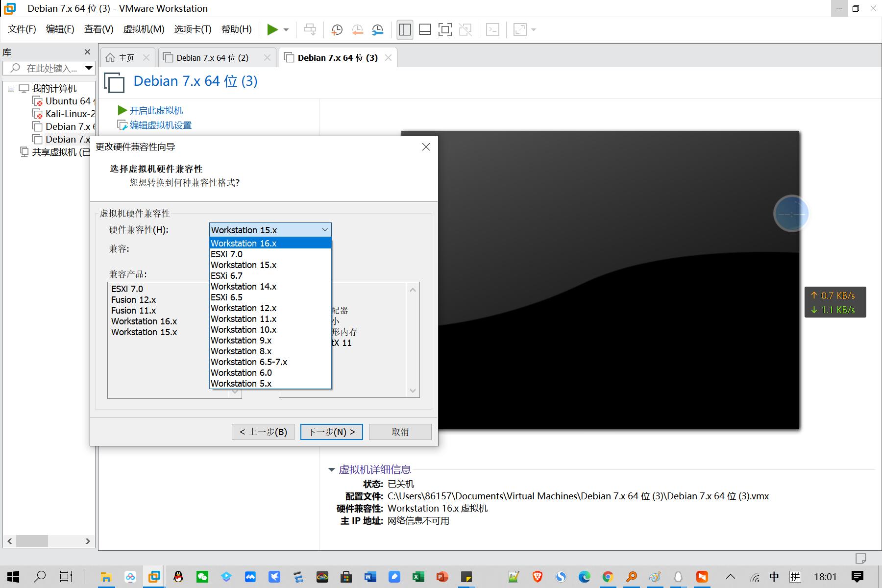Close the 更改硬件兼容性向导 dialog
The width and height of the screenshot is (882, 588).
coord(426,147)
